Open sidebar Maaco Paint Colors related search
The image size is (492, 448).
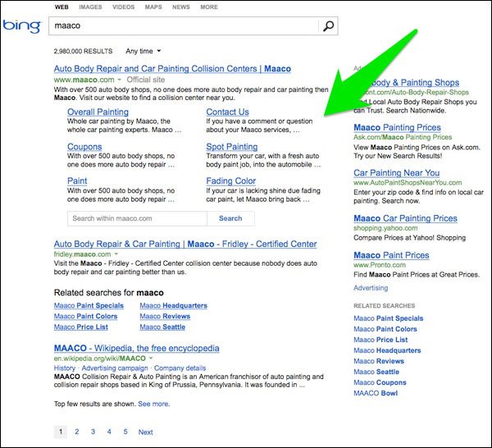pyautogui.click(x=385, y=329)
